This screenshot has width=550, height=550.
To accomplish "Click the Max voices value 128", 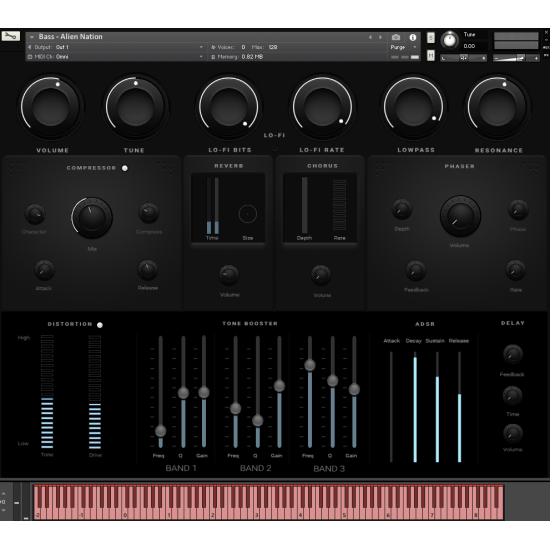I will pyautogui.click(x=273, y=47).
